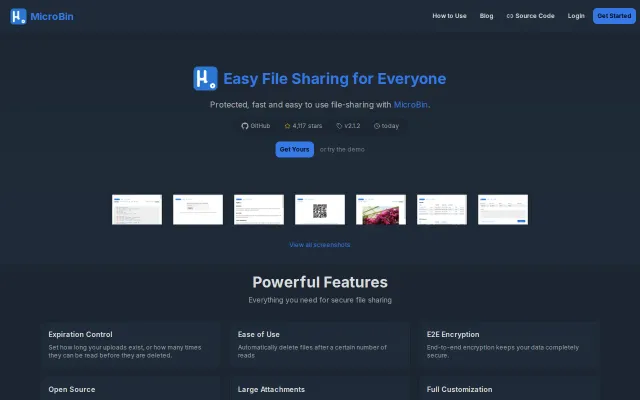Open the second screenshot thumbnail with small form
The height and width of the screenshot is (400, 640).
(x=198, y=209)
